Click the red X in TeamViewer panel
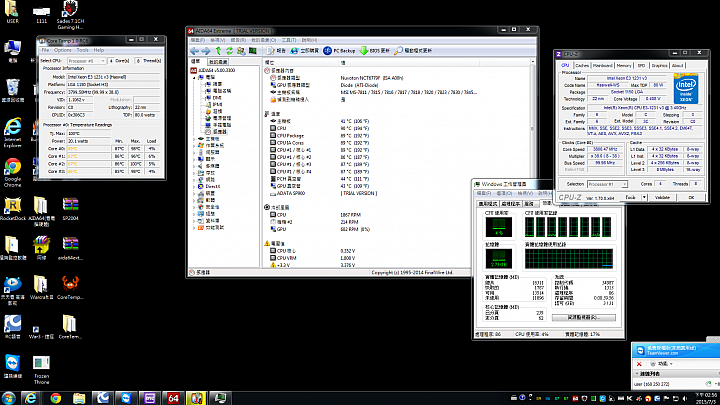The width and height of the screenshot is (720, 405). [x=639, y=364]
